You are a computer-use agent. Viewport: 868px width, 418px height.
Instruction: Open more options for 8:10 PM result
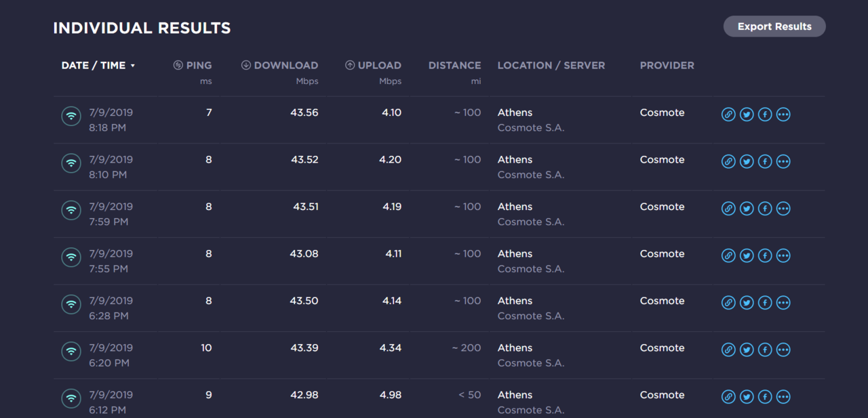783,161
